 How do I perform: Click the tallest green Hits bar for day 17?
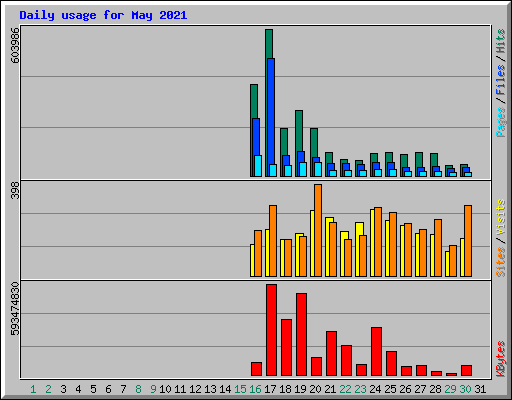pyautogui.click(x=269, y=44)
